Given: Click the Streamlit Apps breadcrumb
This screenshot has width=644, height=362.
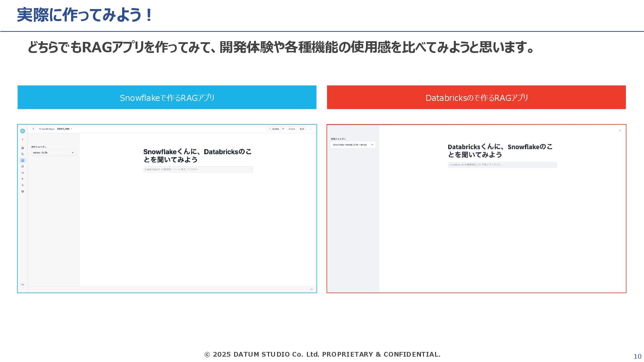Looking at the screenshot, I should coord(47,129).
